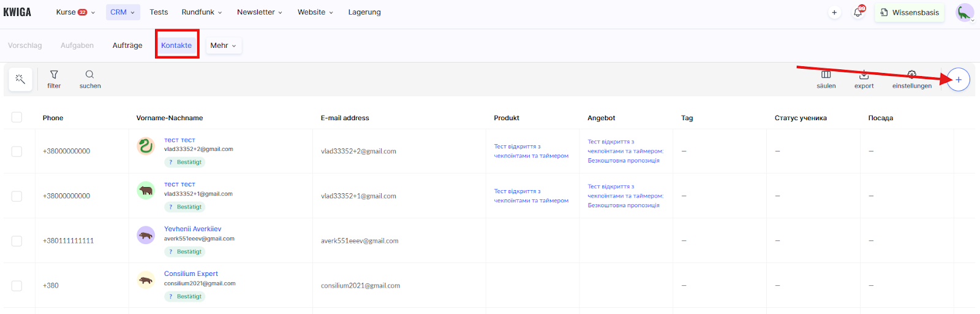
Task: Switch to the Aufträge tab
Action: coord(127,45)
